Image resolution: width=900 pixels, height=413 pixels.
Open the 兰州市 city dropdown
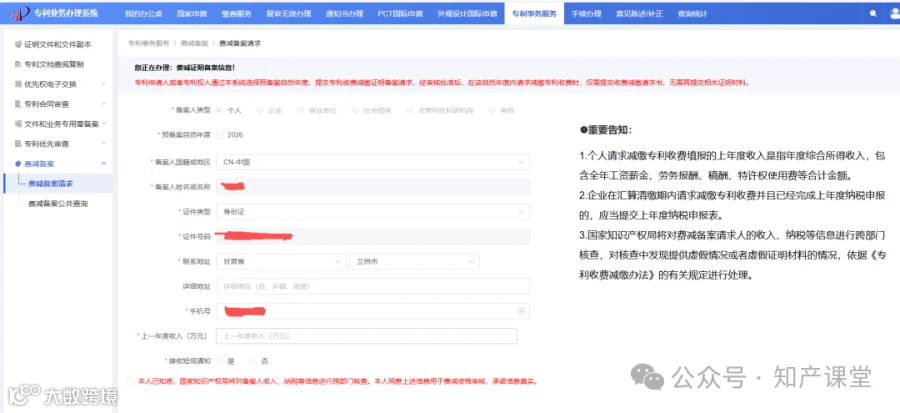414,261
